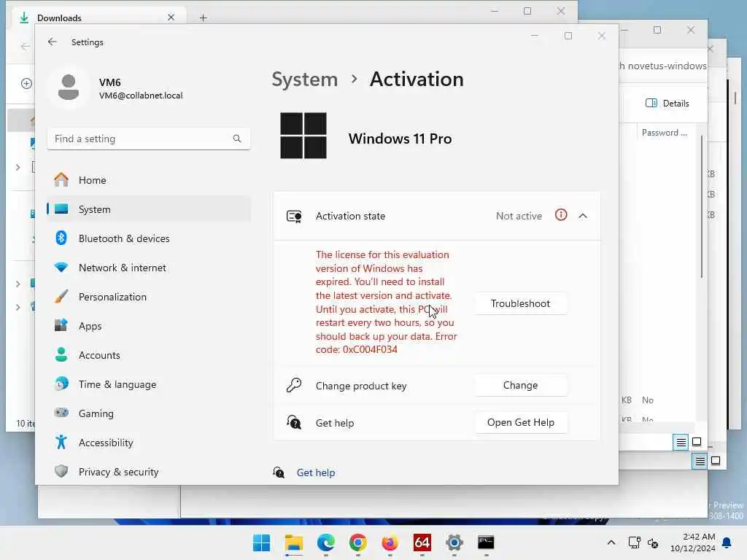Click the red activation info icon

pyautogui.click(x=561, y=215)
